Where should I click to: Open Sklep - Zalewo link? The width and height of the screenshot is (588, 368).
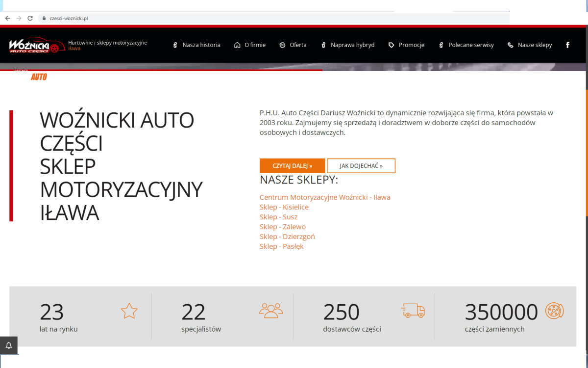[283, 227]
